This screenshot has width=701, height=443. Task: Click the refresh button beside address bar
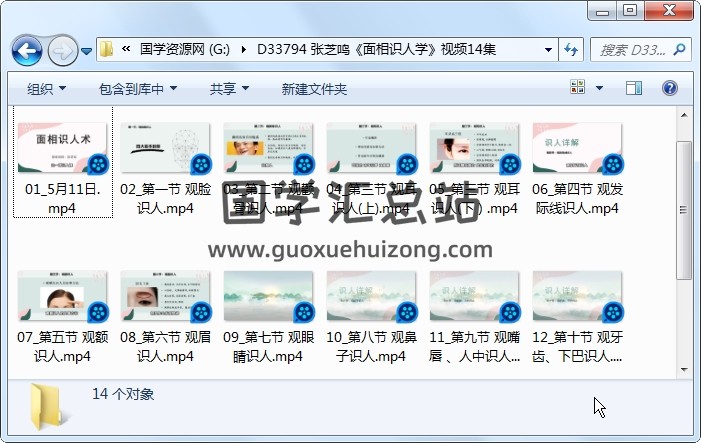[x=572, y=49]
